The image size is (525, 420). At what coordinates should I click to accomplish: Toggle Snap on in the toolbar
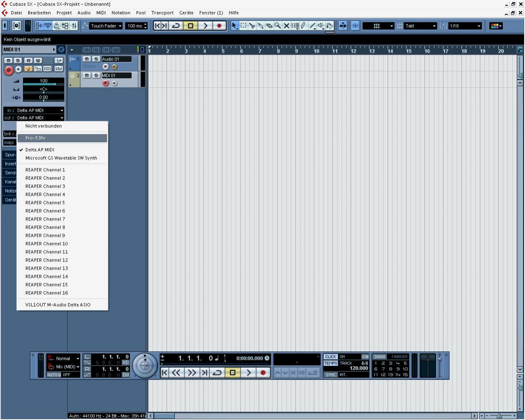(x=355, y=26)
